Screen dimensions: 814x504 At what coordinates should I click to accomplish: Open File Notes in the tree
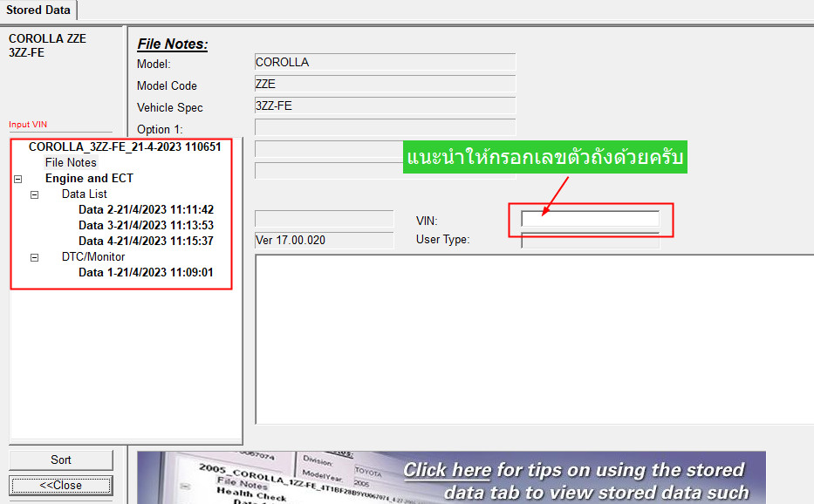pyautogui.click(x=71, y=162)
